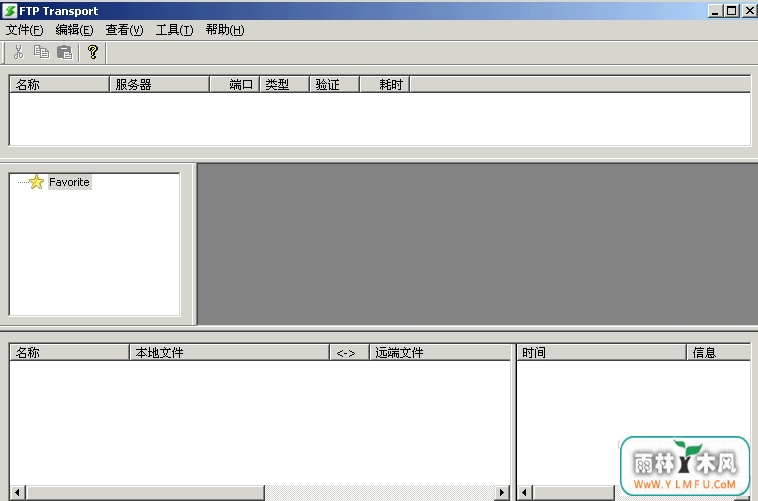Sort server list by 类型 column
The height and width of the screenshot is (501, 758).
(285, 85)
